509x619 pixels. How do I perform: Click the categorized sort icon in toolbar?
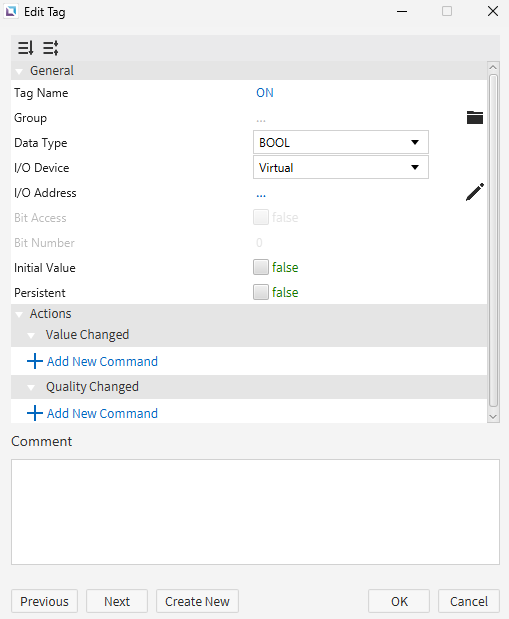(x=51, y=48)
